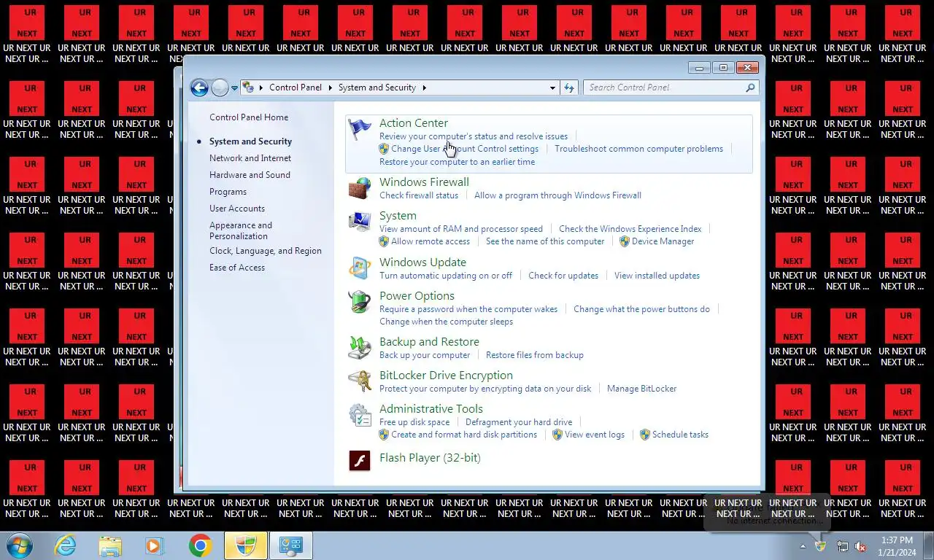The width and height of the screenshot is (934, 560).
Task: Go back with the back arrow button
Action: click(199, 87)
